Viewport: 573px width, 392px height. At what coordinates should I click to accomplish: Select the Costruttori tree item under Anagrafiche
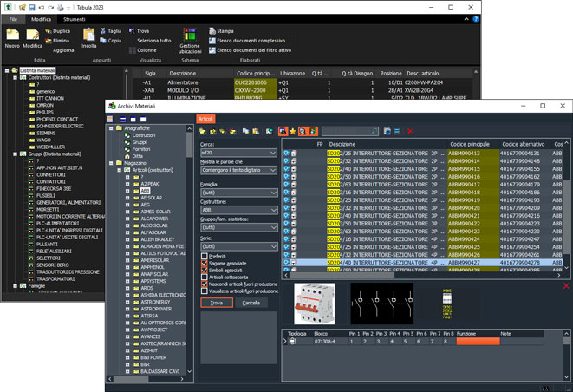pyautogui.click(x=144, y=135)
